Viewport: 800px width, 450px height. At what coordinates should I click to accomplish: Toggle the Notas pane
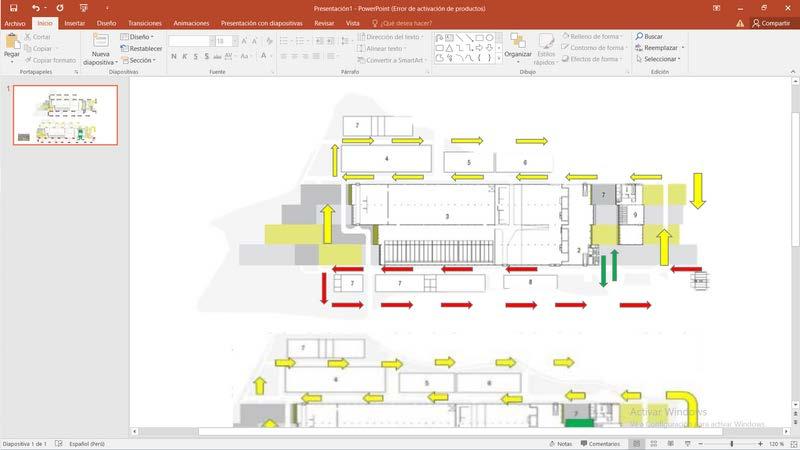560,444
